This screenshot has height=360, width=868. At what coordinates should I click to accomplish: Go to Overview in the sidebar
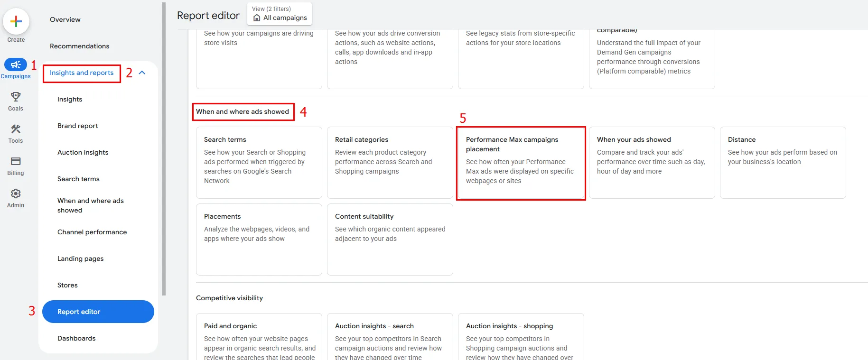(x=65, y=19)
